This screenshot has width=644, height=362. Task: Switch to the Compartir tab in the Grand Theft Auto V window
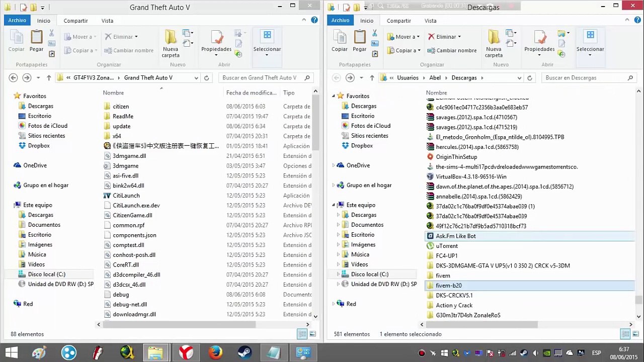click(75, 21)
